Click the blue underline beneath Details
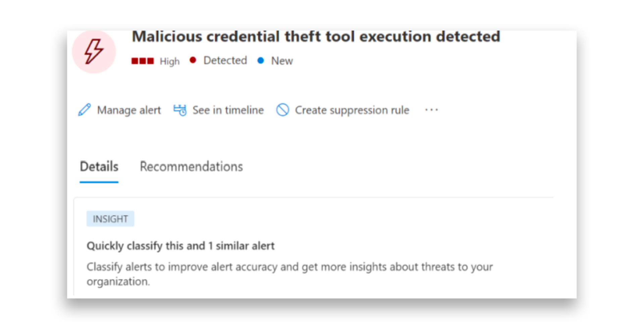This screenshot has width=644, height=329. [x=99, y=182]
